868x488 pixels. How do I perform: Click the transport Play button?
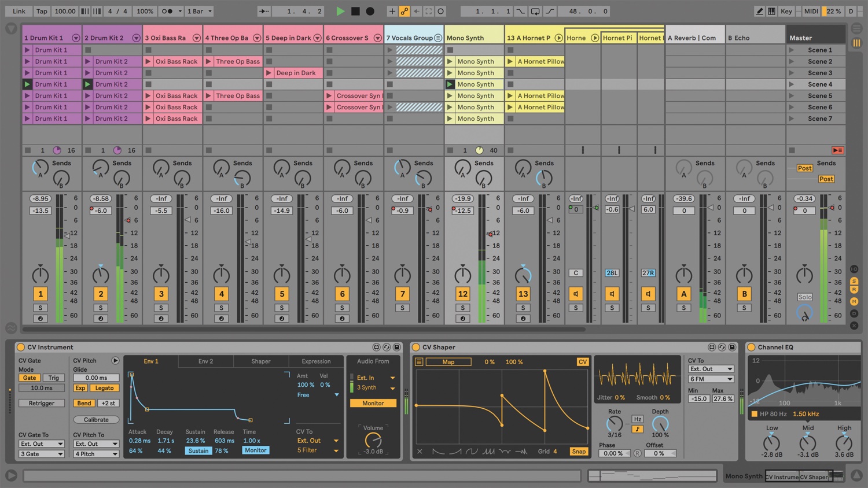340,11
